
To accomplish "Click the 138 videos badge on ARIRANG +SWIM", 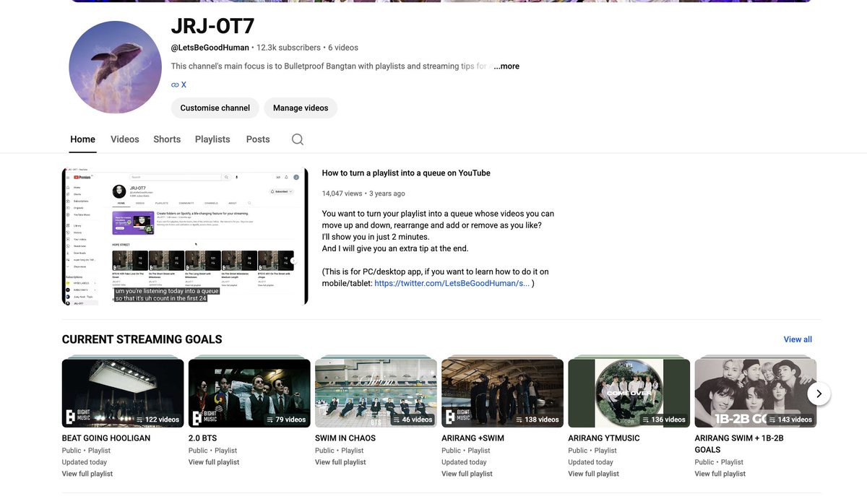I will pyautogui.click(x=537, y=420).
